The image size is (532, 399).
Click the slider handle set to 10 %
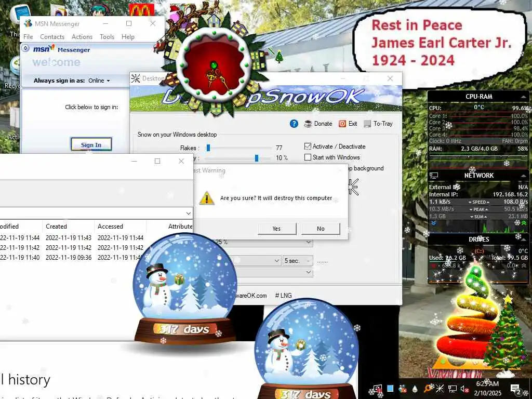(x=257, y=158)
